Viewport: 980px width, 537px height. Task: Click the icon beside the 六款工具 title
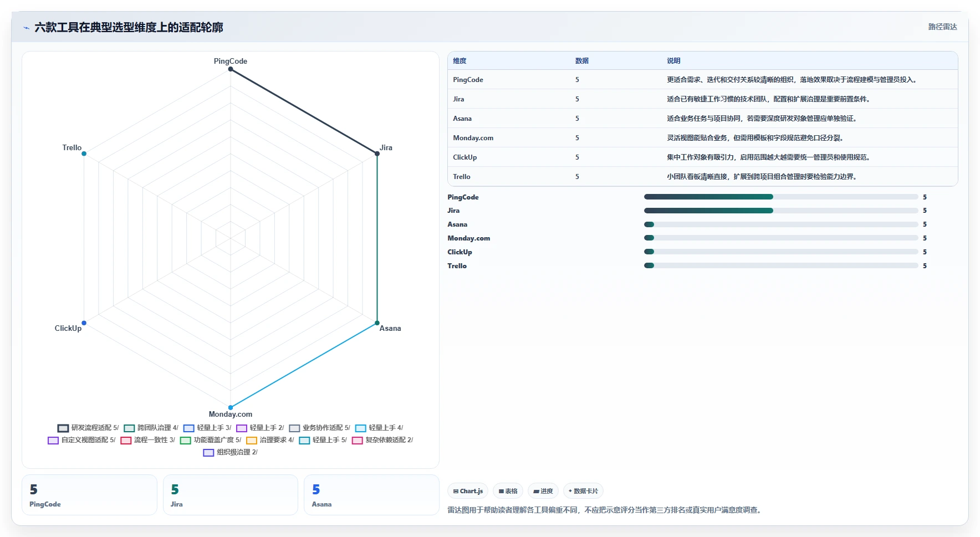point(26,28)
